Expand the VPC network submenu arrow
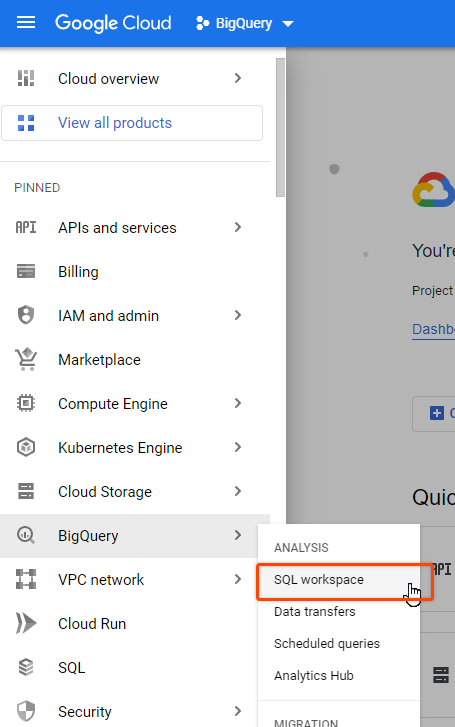The width and height of the screenshot is (455, 727). click(x=238, y=580)
